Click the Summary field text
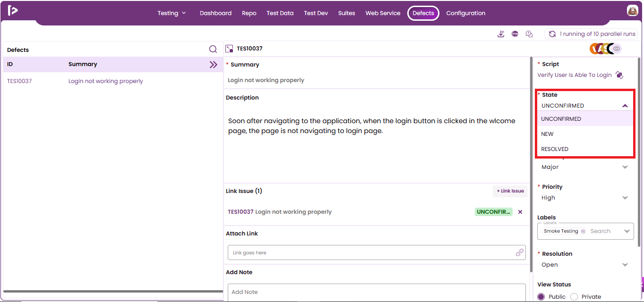Viewport: 644px width, 302px height. pyautogui.click(x=266, y=80)
